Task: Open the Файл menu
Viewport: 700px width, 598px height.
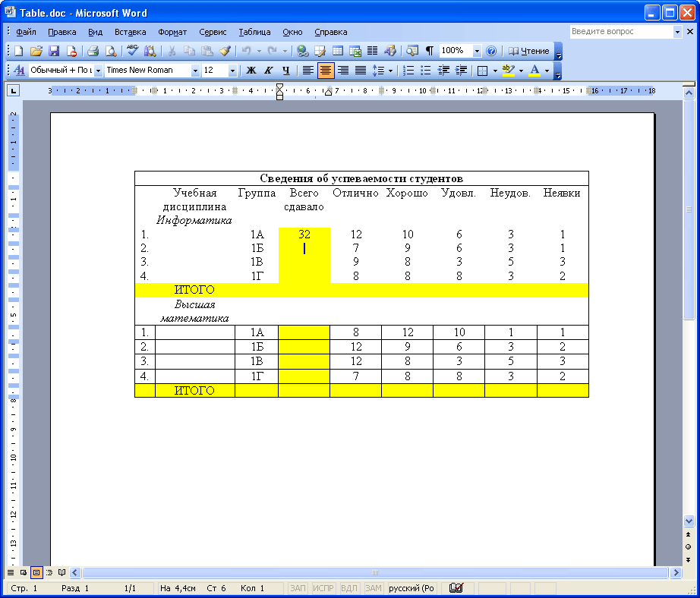Action: pyautogui.click(x=27, y=32)
